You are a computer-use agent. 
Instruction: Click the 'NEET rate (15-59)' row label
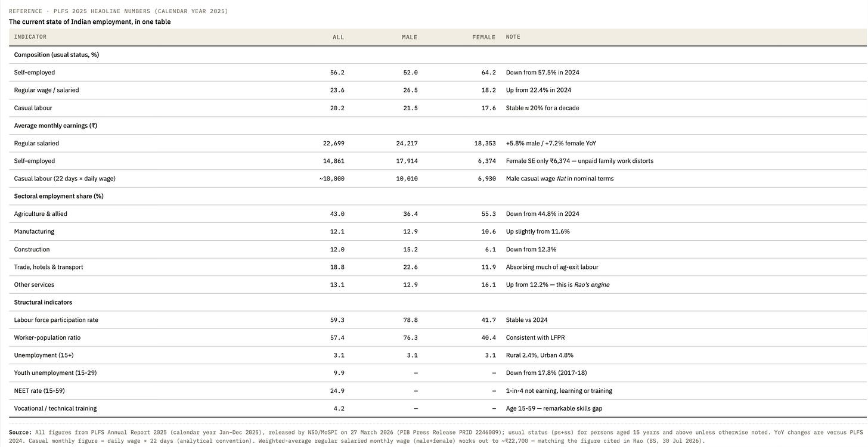39,391
